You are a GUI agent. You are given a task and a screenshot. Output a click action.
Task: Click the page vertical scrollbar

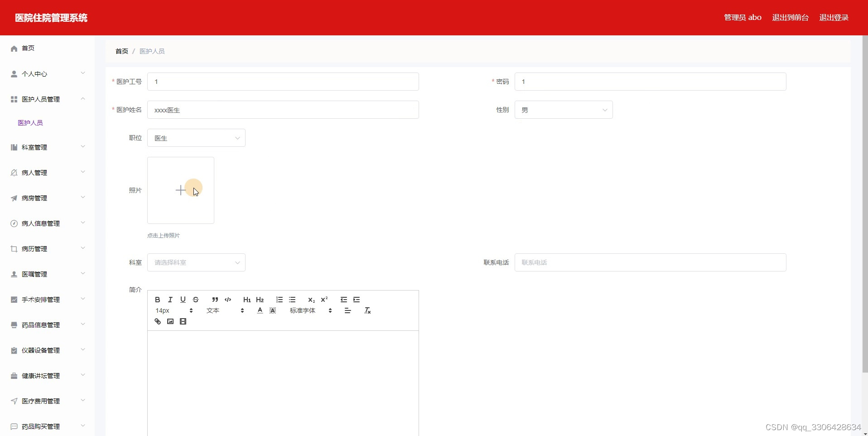(x=865, y=204)
